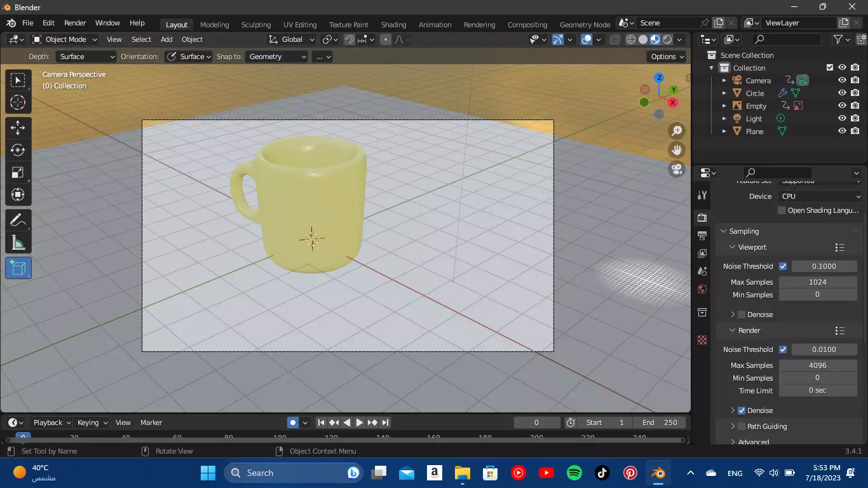Open the Tool properties tab

[x=702, y=195]
